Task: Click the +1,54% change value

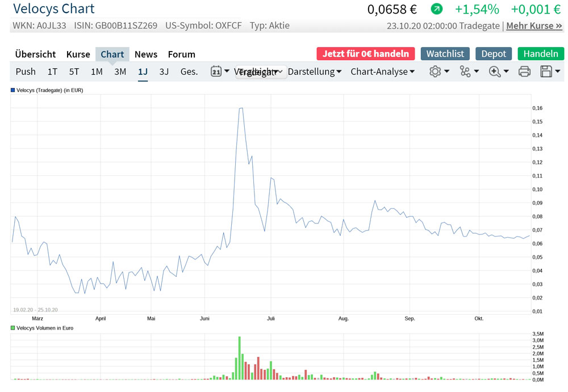Action: click(x=477, y=9)
